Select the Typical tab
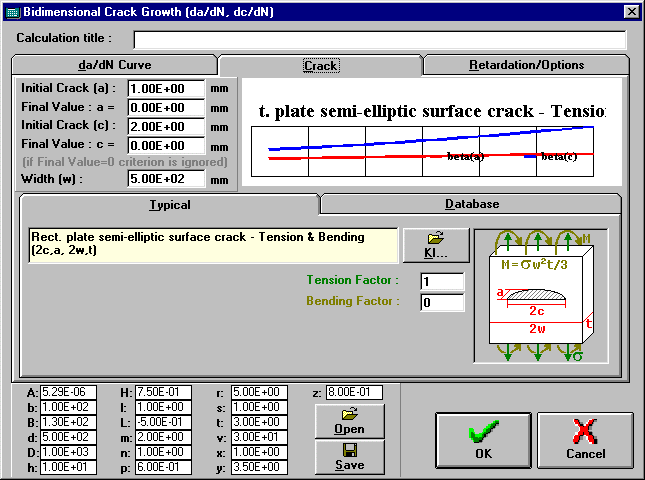 click(169, 204)
